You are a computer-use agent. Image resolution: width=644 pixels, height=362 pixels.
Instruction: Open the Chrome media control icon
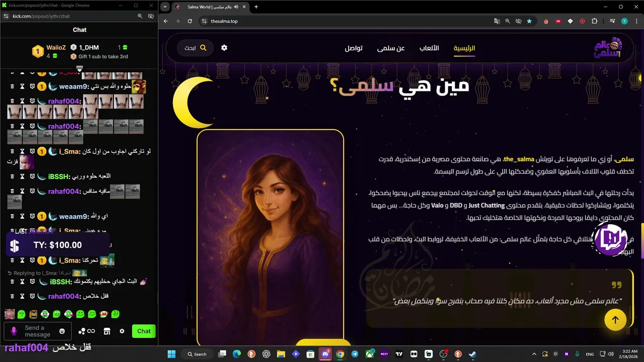point(612,21)
